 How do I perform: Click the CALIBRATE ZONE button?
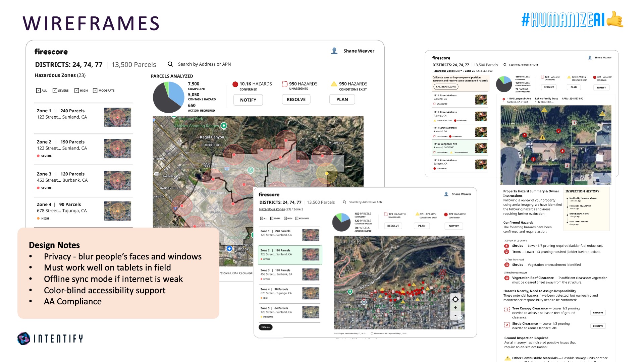446,87
